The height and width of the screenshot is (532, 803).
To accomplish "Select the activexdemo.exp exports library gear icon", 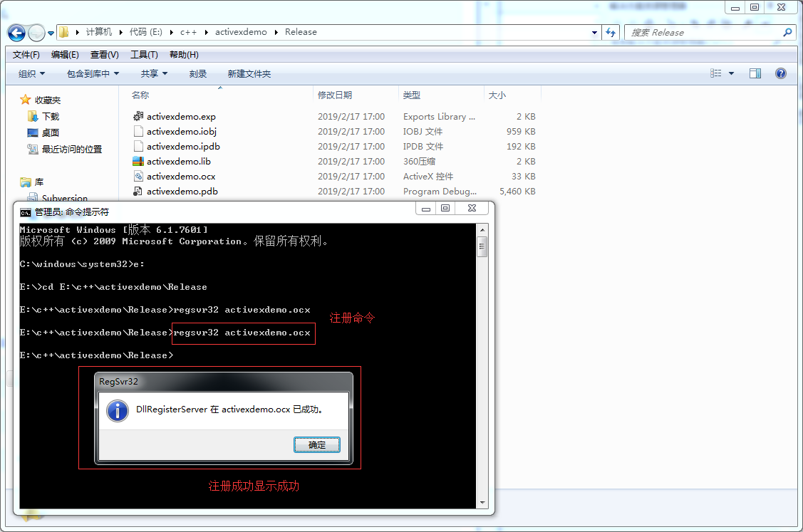I will (x=139, y=116).
